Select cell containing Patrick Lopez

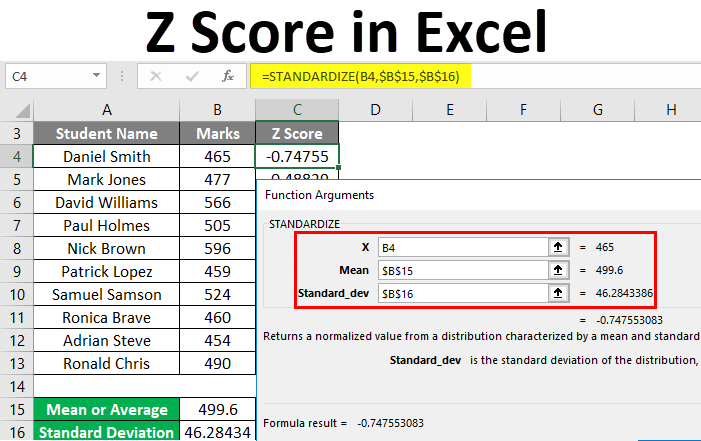point(106,271)
